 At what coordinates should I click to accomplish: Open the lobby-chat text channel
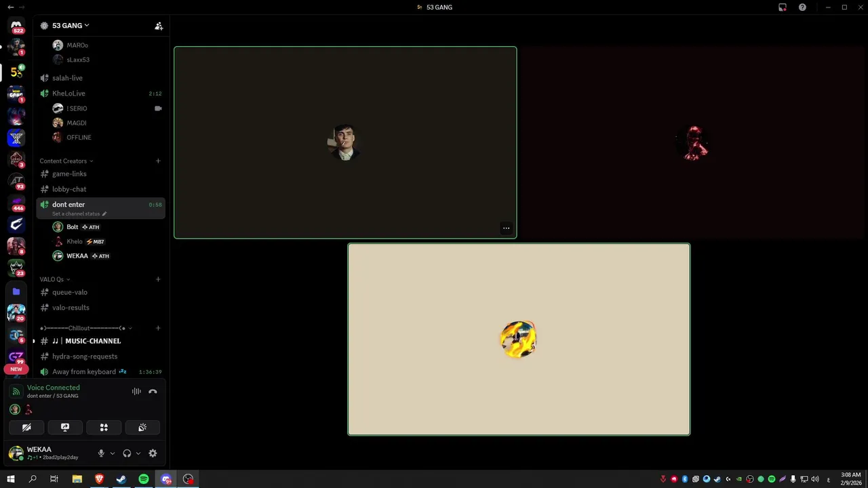100,189
